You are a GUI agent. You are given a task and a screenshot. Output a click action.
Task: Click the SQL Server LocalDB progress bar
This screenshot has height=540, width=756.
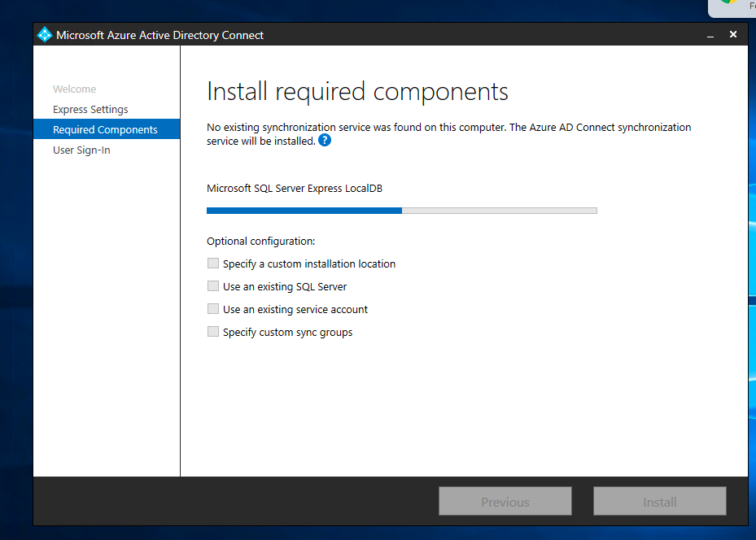coord(402,211)
